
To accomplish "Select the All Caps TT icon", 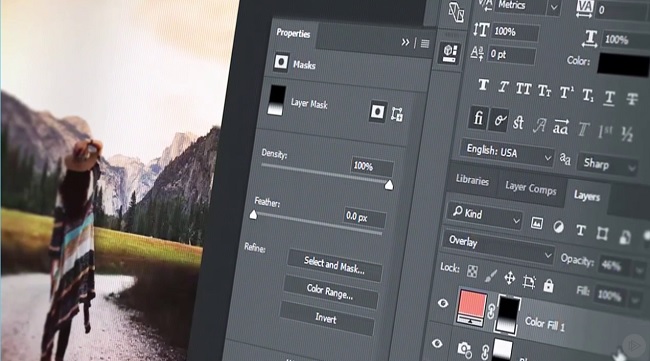I will [524, 89].
